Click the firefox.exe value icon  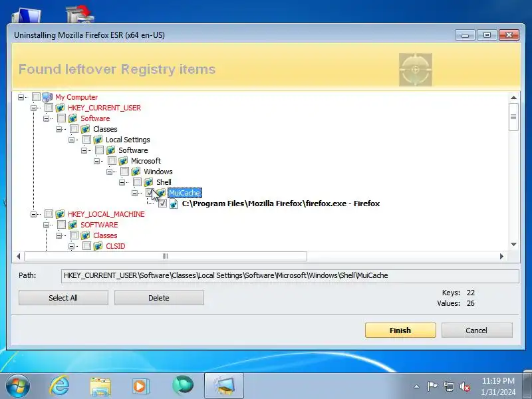174,203
